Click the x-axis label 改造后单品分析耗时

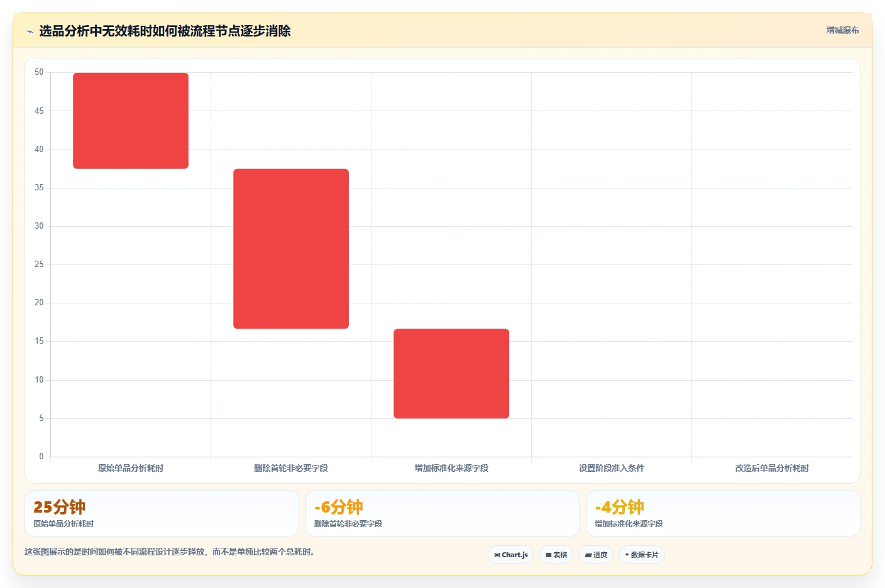772,468
